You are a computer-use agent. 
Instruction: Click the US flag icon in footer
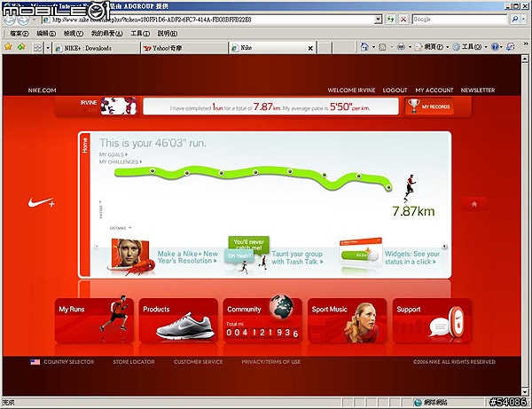point(35,362)
